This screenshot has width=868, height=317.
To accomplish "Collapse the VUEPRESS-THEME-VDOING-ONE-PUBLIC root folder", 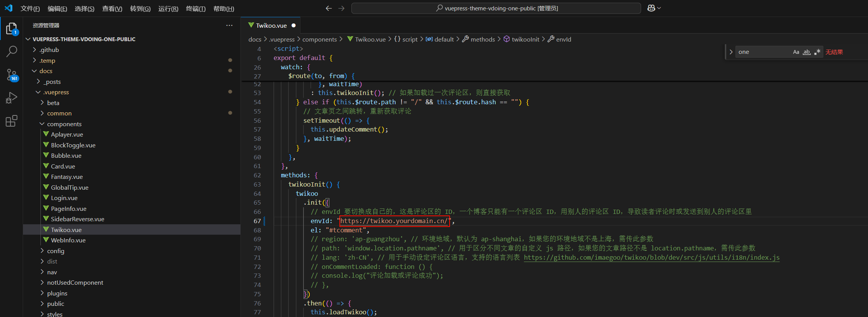I will click(28, 39).
